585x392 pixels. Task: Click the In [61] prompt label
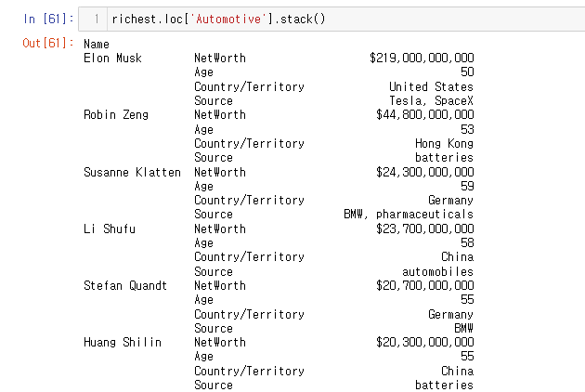[48, 19]
